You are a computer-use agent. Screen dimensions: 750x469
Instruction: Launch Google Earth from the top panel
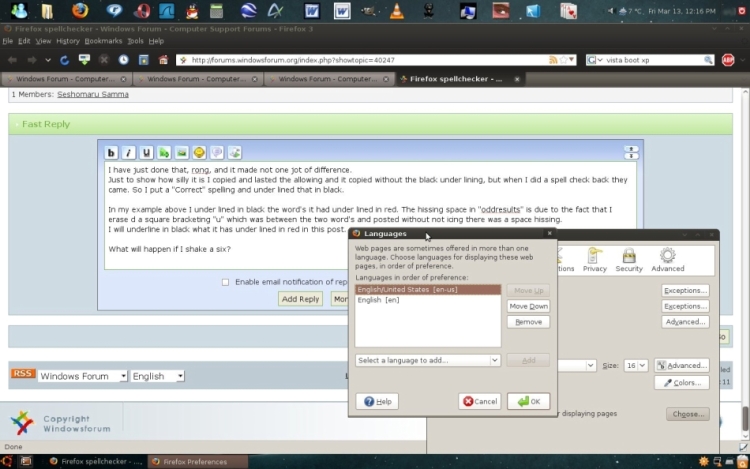[x=248, y=11]
